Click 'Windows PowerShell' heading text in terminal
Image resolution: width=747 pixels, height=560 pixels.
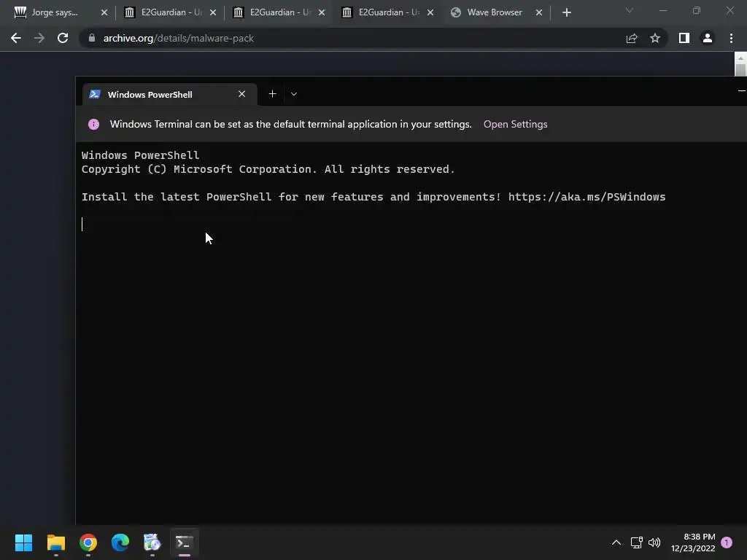pyautogui.click(x=140, y=155)
